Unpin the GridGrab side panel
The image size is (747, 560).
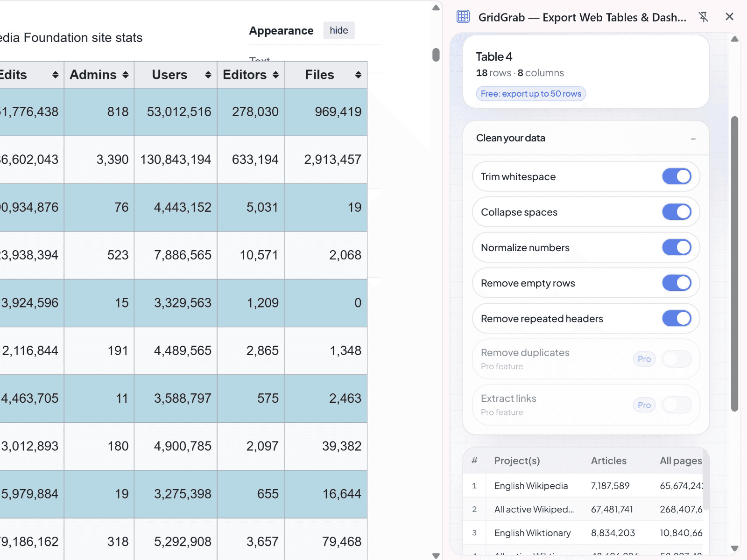coord(703,17)
